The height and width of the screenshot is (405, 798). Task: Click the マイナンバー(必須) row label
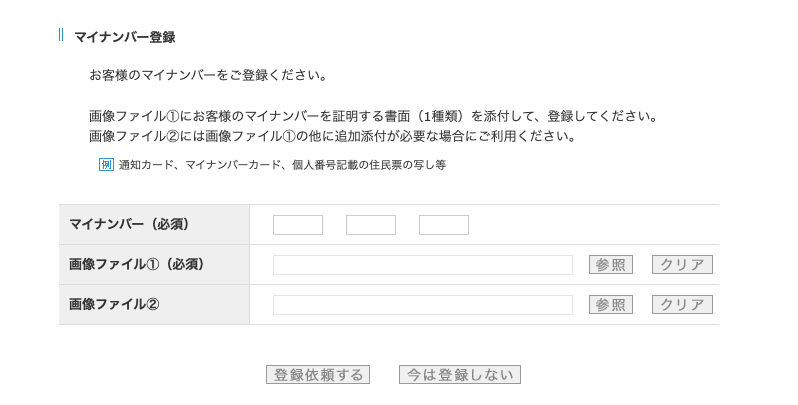coord(129,224)
